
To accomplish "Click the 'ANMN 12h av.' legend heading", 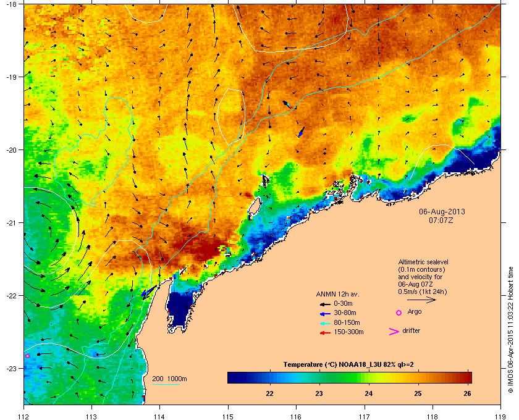I will (x=337, y=294).
